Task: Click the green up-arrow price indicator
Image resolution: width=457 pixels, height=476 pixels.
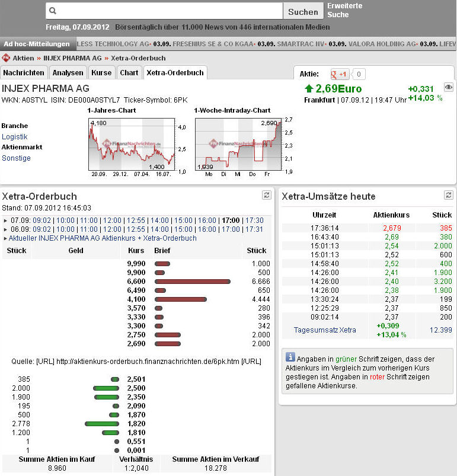Action: pos(309,88)
